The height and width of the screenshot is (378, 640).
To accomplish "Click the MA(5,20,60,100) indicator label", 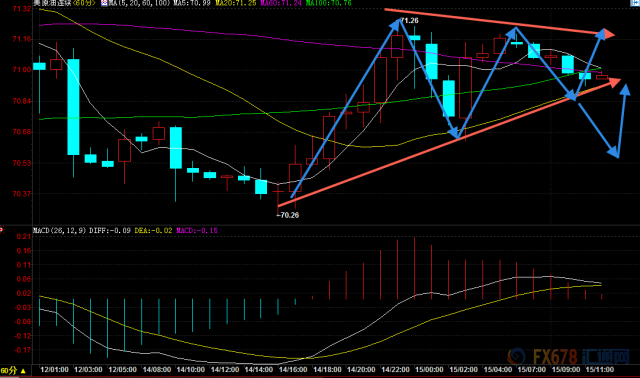I will point(139,3).
